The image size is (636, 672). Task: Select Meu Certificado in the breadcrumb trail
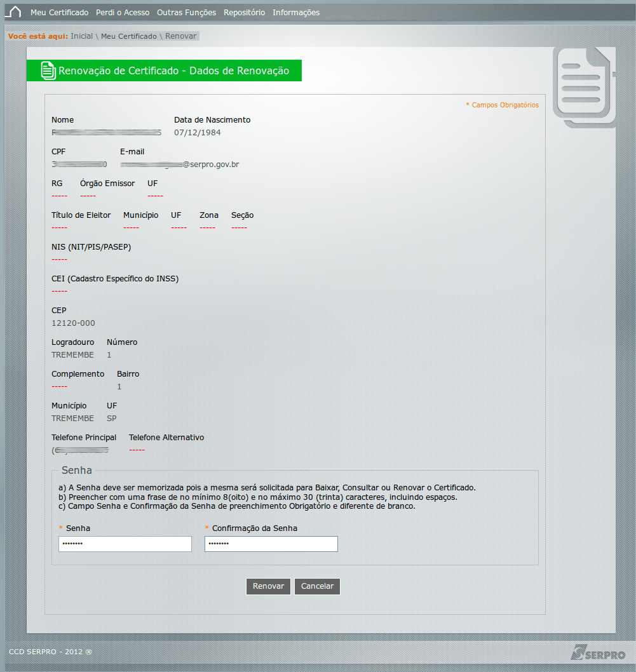[x=128, y=36]
